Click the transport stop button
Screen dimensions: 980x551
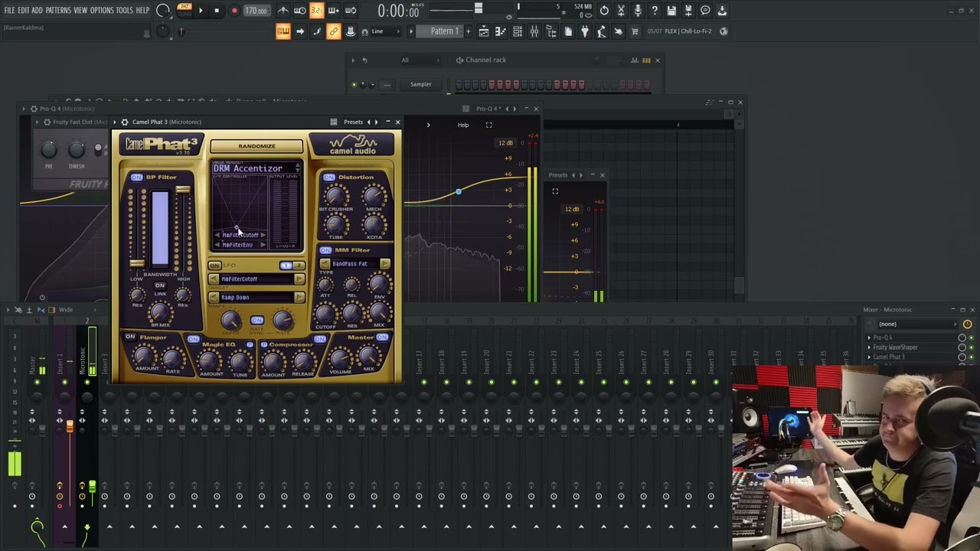coord(217,11)
